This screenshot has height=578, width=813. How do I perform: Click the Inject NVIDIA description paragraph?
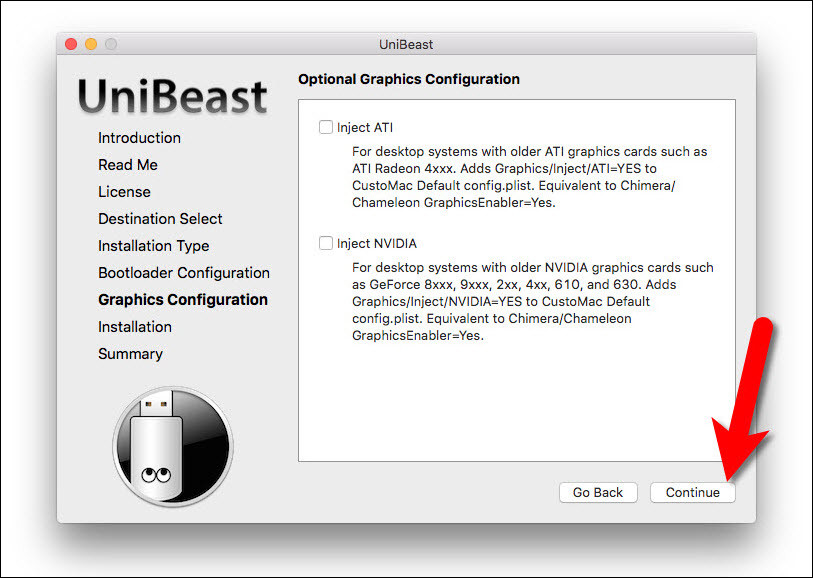coord(532,301)
